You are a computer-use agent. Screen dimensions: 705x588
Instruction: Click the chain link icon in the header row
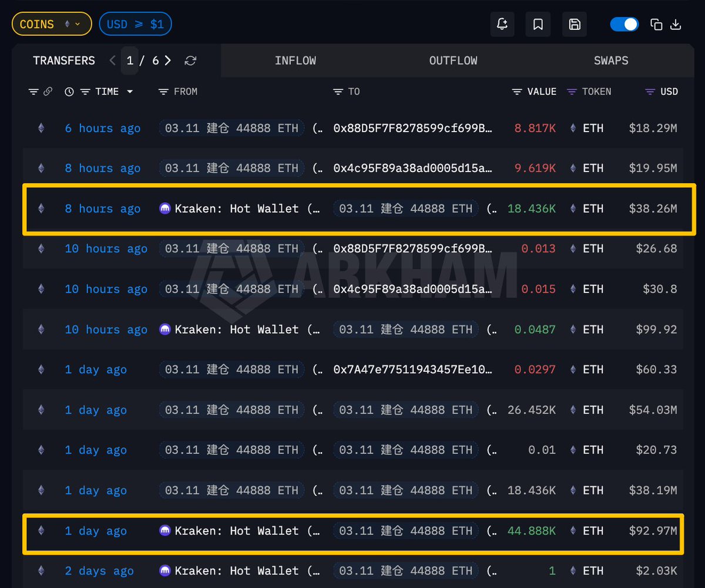click(48, 92)
